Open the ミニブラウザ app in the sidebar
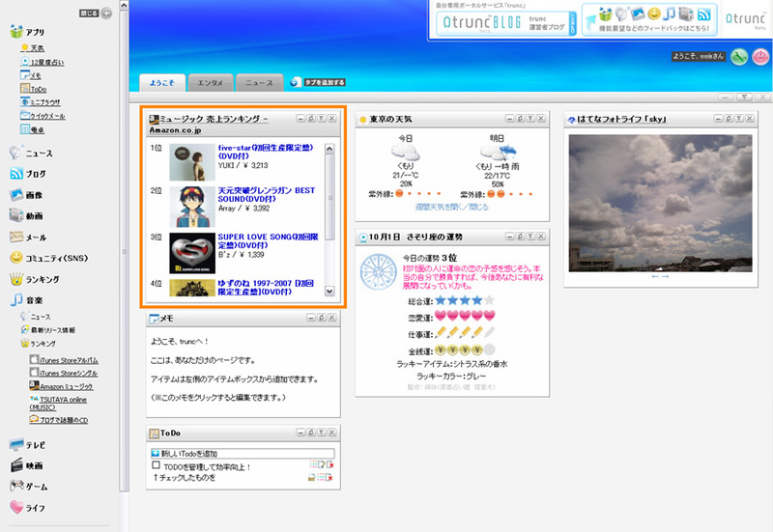This screenshot has height=532, width=773. click(x=41, y=102)
